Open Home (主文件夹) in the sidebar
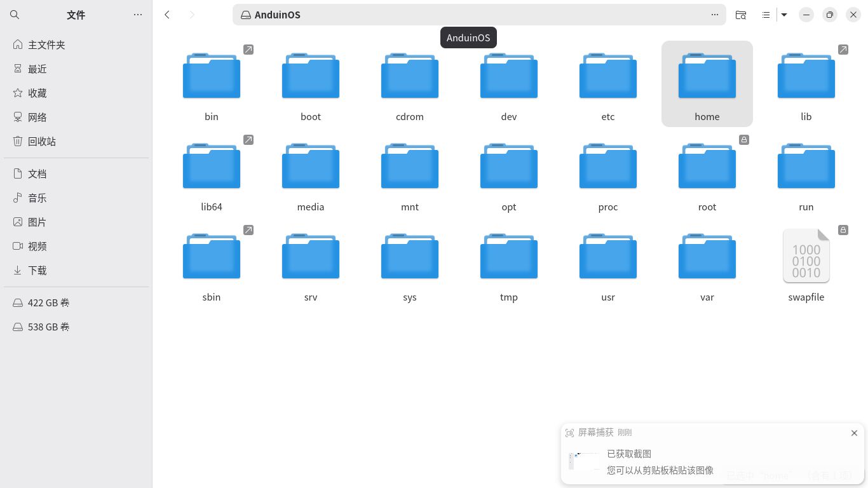The width and height of the screenshot is (868, 488). click(46, 44)
